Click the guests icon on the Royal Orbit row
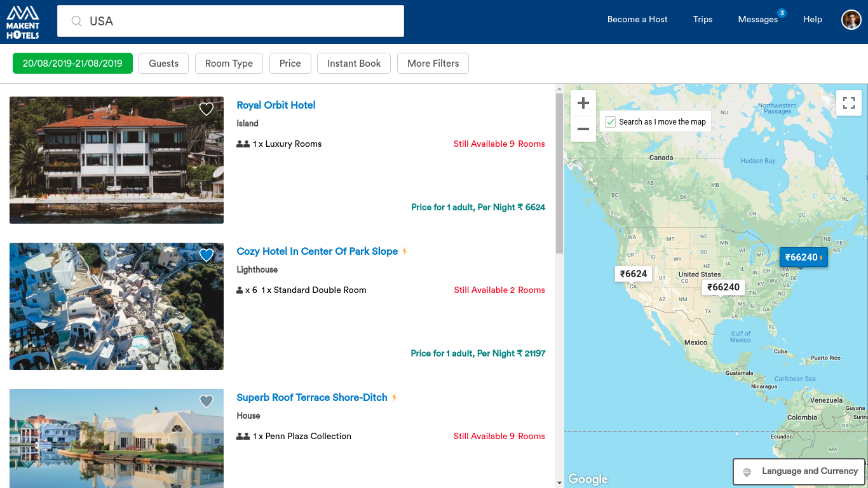 coord(243,144)
